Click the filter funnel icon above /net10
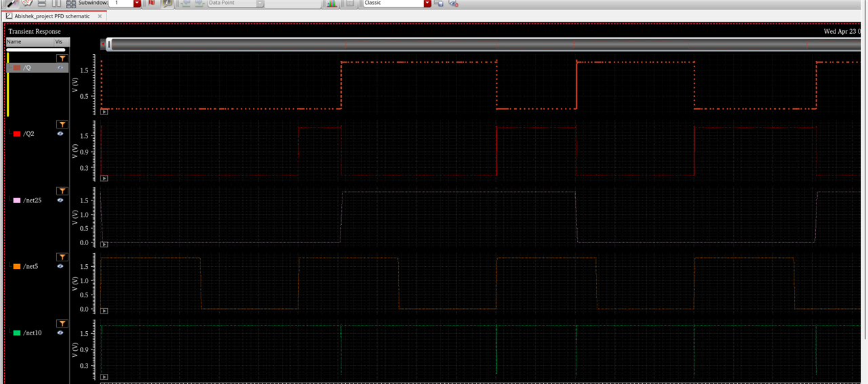 (62, 324)
